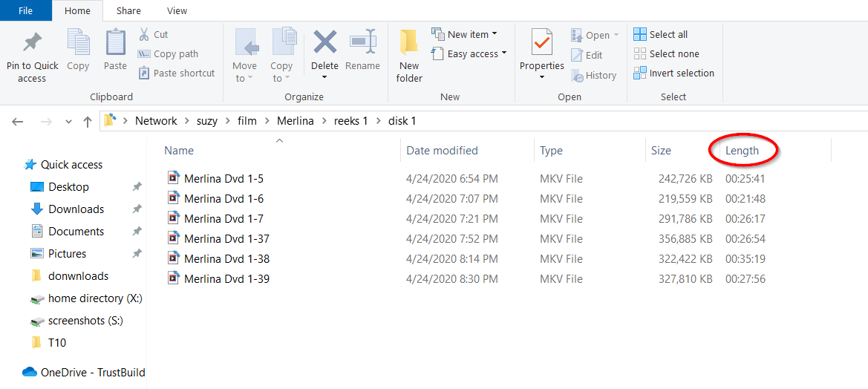The width and height of the screenshot is (868, 389).
Task: Click the Pin to Quick access icon
Action: (32, 43)
